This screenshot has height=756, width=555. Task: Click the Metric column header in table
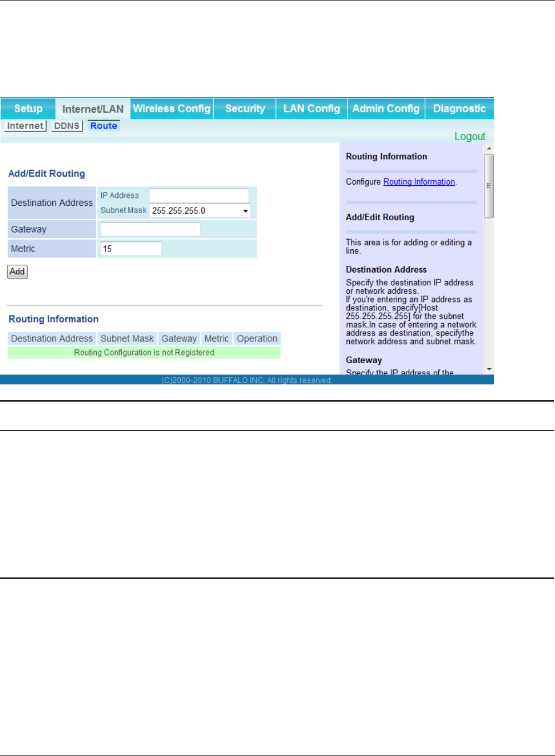216,338
